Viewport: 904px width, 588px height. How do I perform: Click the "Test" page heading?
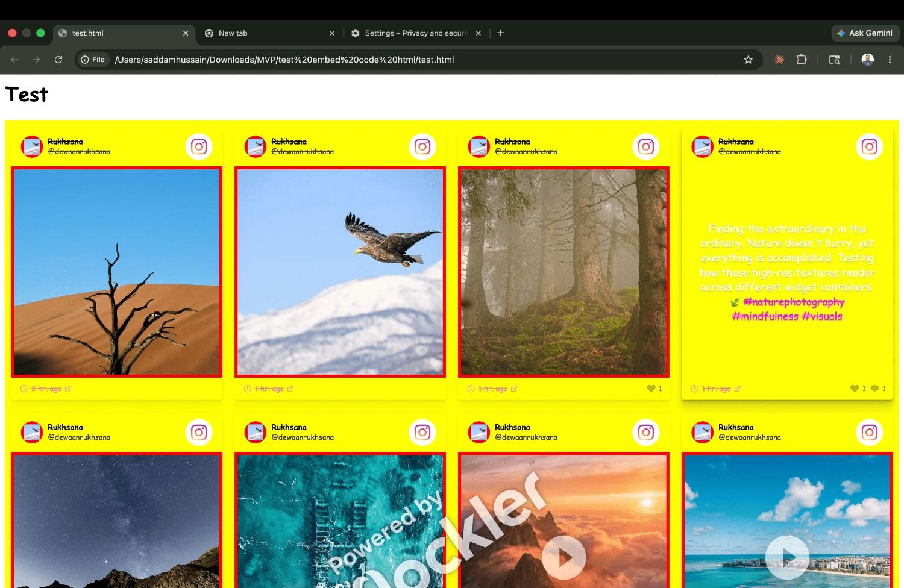pos(27,95)
